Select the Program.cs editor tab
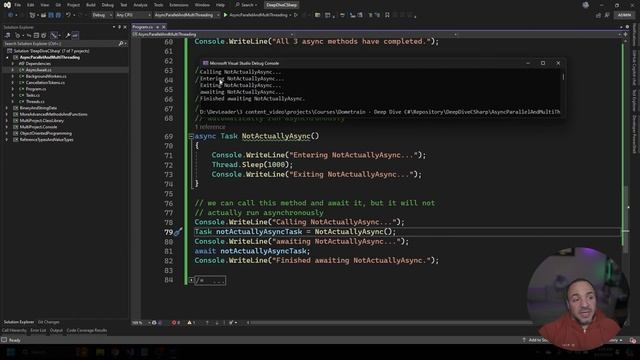640x360 pixels. tap(142, 27)
